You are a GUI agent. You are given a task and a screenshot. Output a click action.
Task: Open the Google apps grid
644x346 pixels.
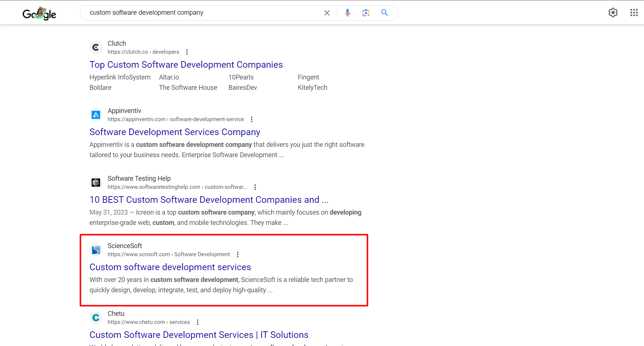(x=634, y=13)
